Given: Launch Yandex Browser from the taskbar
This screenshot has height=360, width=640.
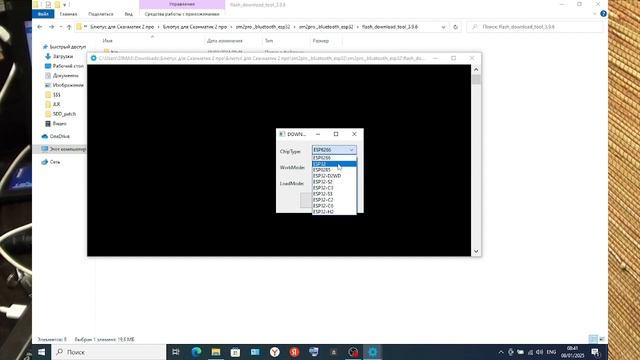Looking at the screenshot, I should click(275, 352).
